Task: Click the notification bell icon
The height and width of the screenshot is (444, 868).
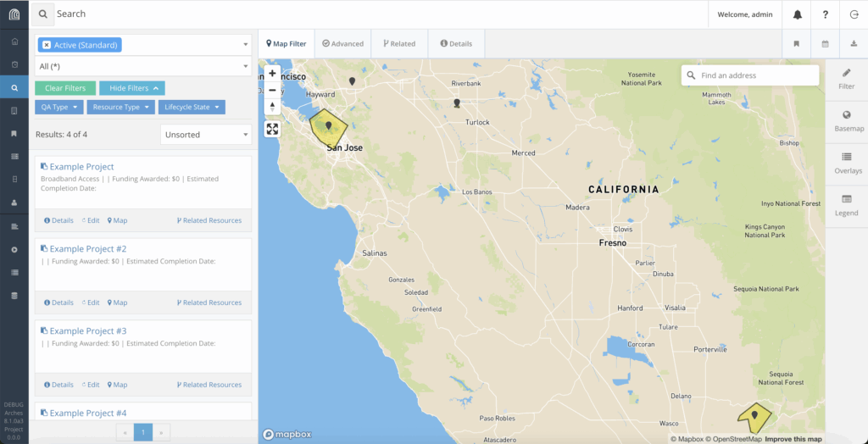Action: [x=797, y=14]
